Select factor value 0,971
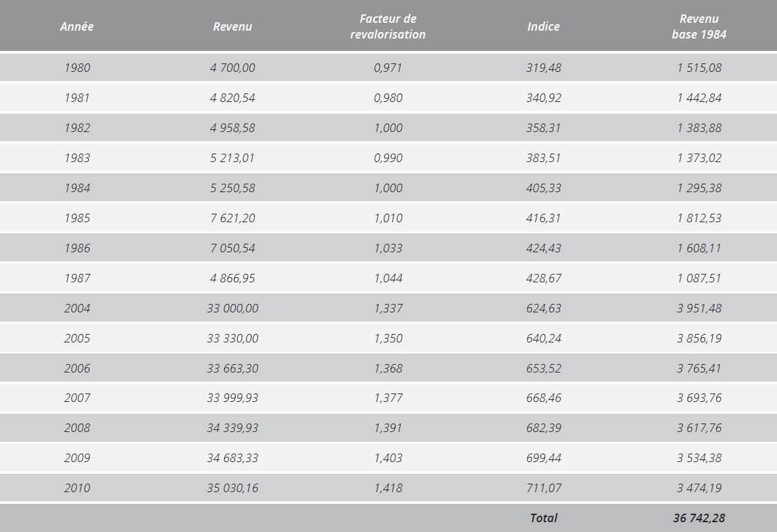This screenshot has width=777, height=532. (388, 67)
